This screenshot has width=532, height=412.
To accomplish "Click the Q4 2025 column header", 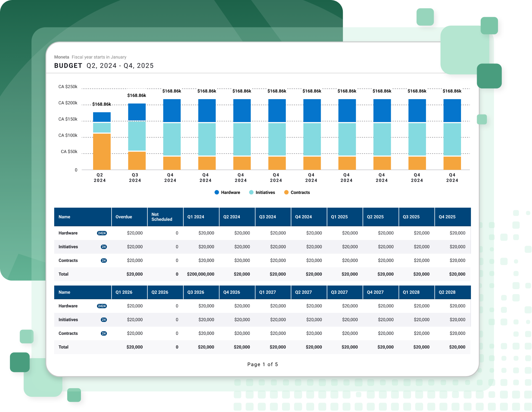I will [x=447, y=217].
